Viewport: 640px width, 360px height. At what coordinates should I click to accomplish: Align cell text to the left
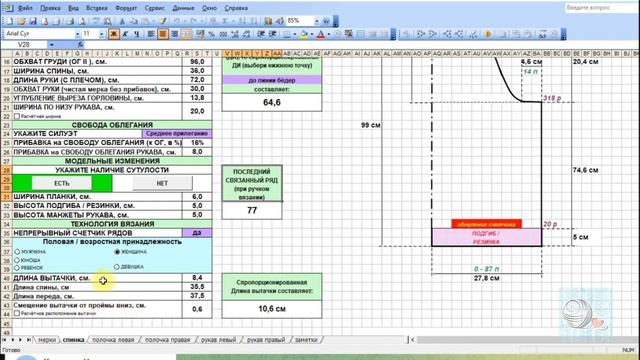(x=151, y=34)
